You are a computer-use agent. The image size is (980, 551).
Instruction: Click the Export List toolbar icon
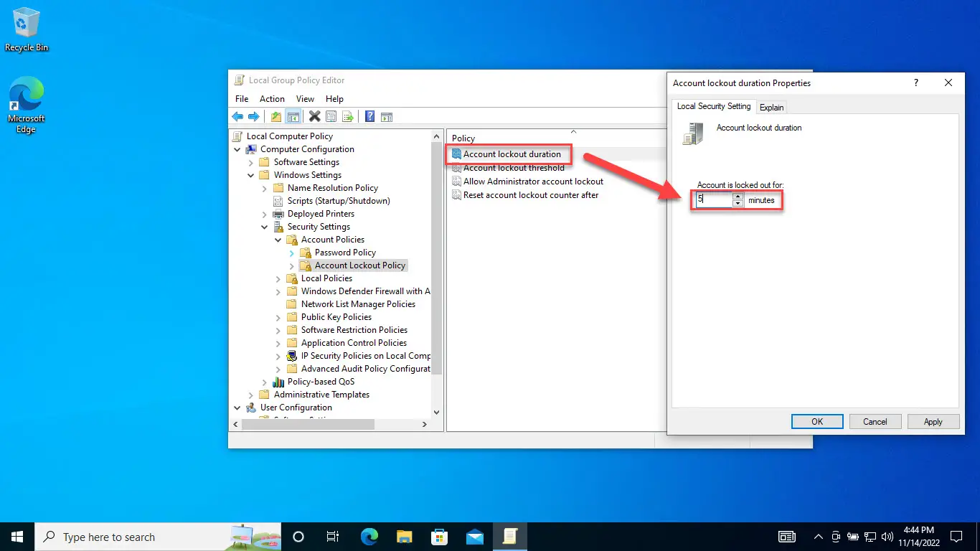(x=348, y=116)
